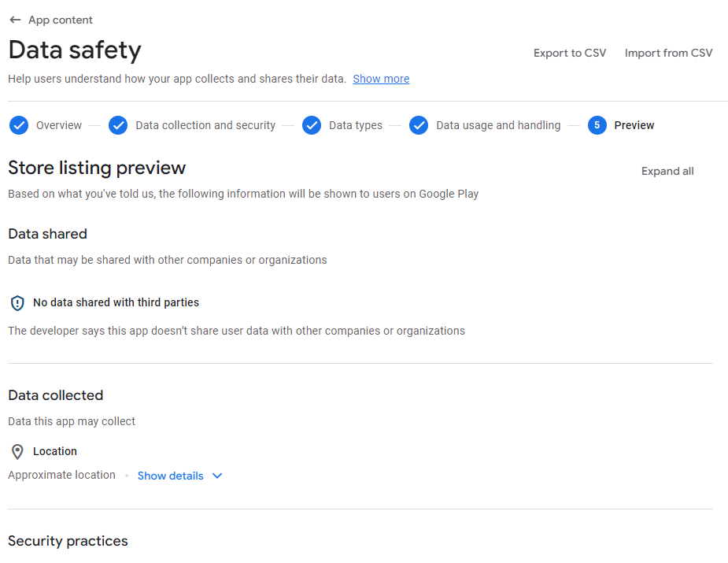Image resolution: width=728 pixels, height=563 pixels.
Task: Click the back arrow beside App content
Action: click(15, 20)
